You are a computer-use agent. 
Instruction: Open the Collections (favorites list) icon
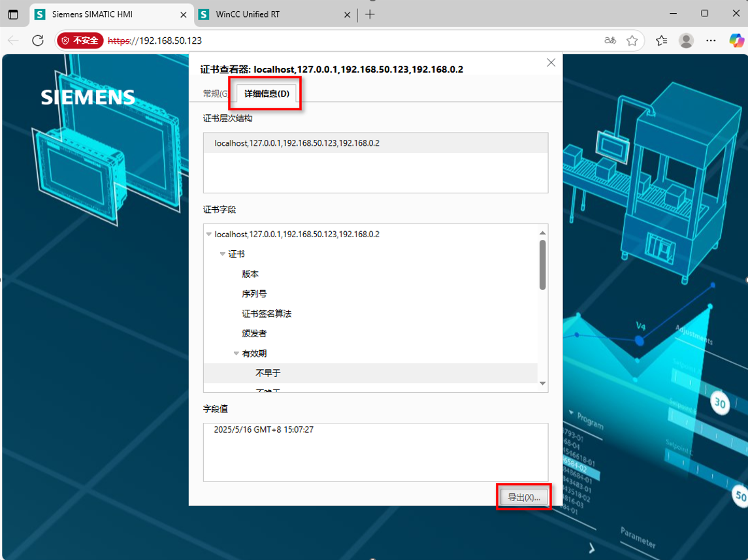pyautogui.click(x=661, y=40)
